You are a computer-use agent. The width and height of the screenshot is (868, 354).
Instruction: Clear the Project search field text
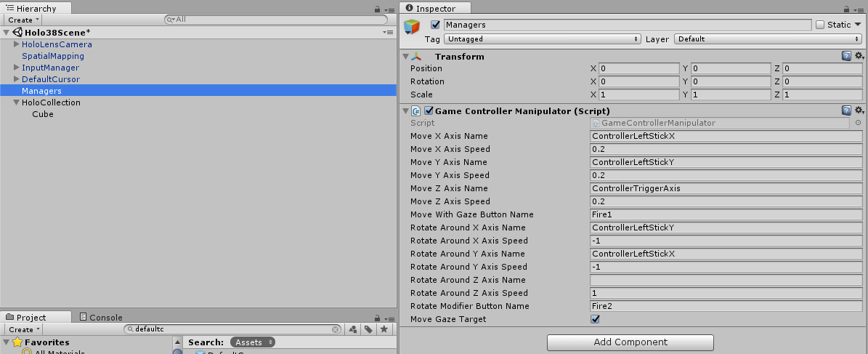336,329
